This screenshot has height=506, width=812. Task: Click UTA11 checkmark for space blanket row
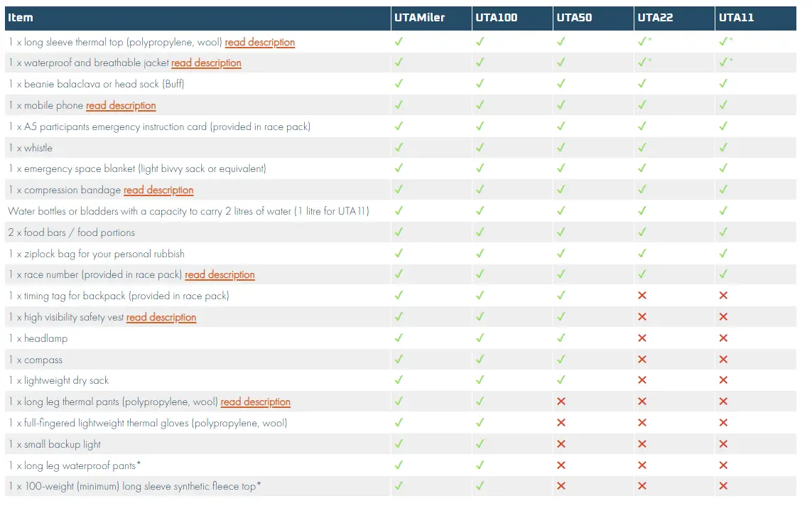coord(723,168)
